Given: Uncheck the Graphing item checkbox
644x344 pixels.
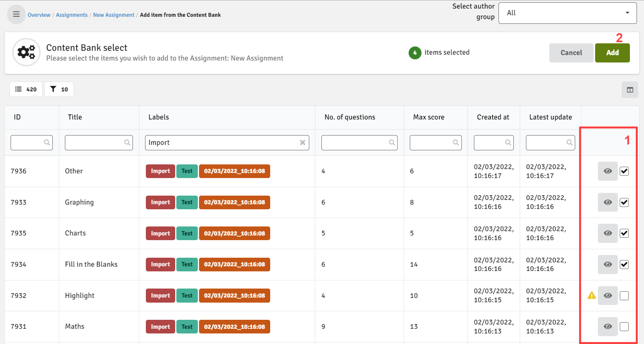Looking at the screenshot, I should (x=624, y=202).
